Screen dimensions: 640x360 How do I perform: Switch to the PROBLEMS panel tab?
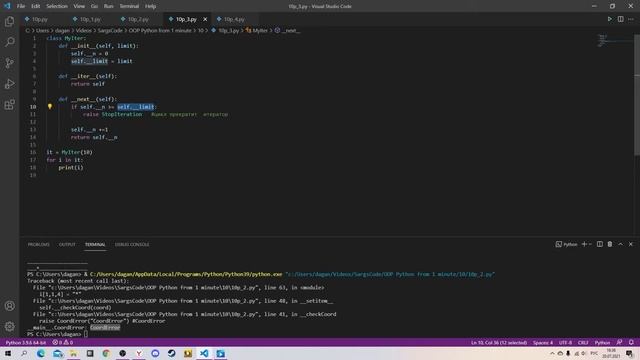[38, 244]
